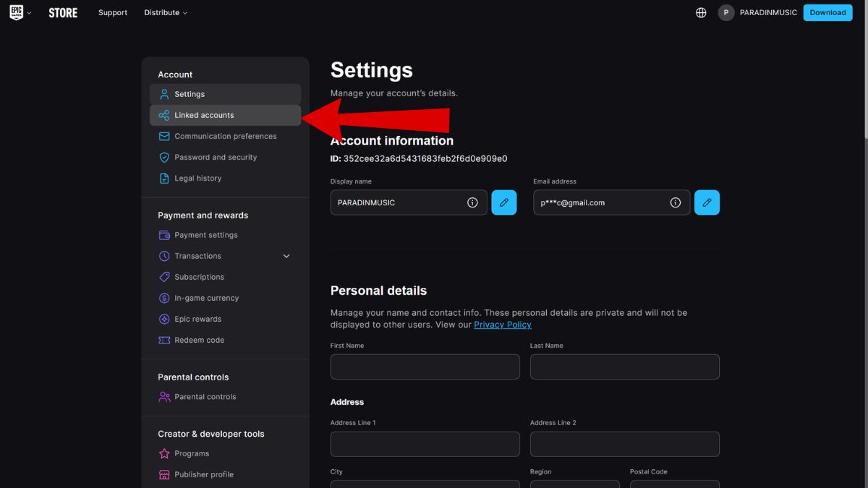Open the Privacy Policy link
868x488 pixels.
point(503,325)
